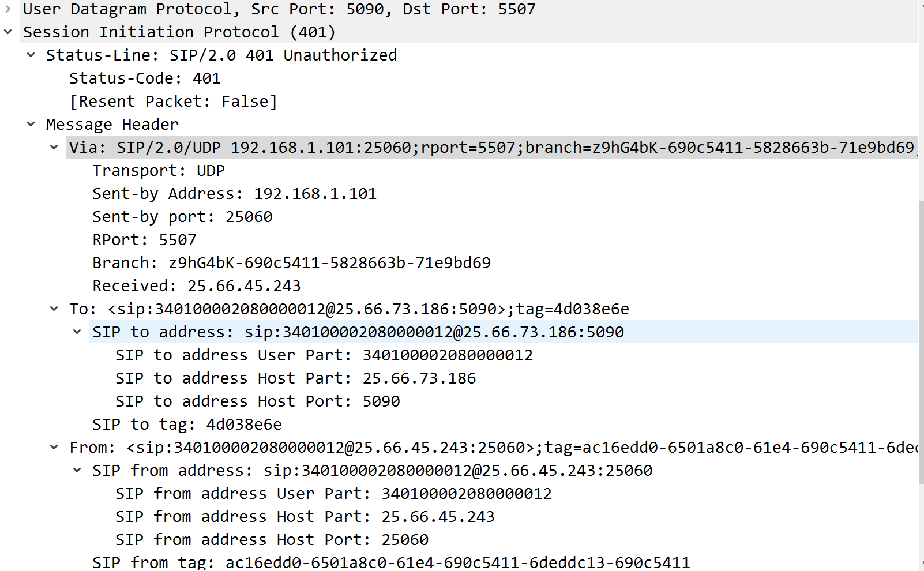
Task: Collapse the From header node
Action: (54, 448)
